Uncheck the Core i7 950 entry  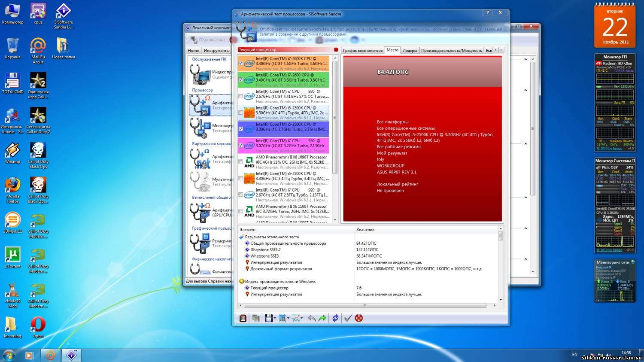coord(241,146)
